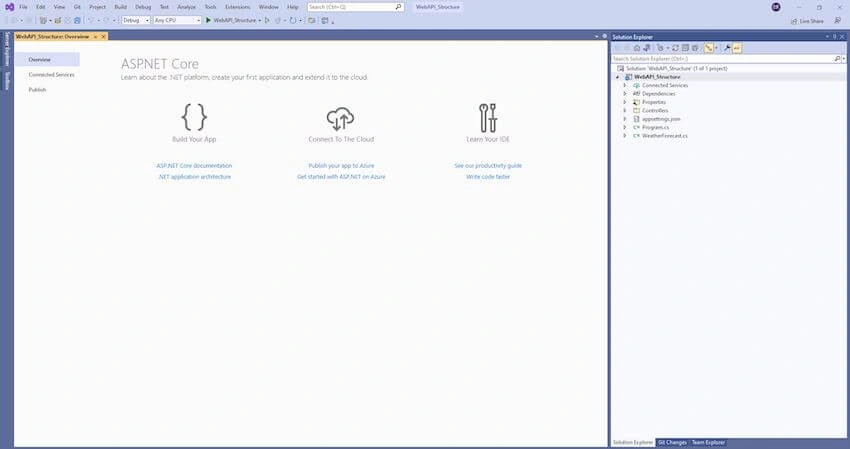The width and height of the screenshot is (850, 449).
Task: Expand the appsettings.json node
Action: [x=625, y=119]
